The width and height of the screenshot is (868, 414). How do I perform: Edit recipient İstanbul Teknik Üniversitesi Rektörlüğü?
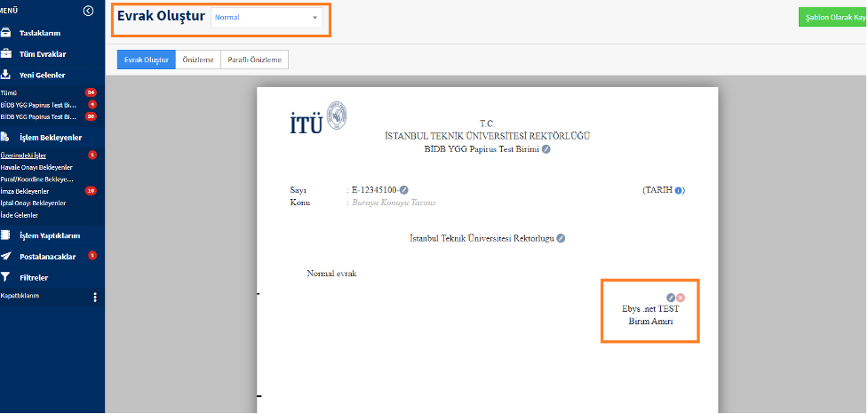[561, 239]
